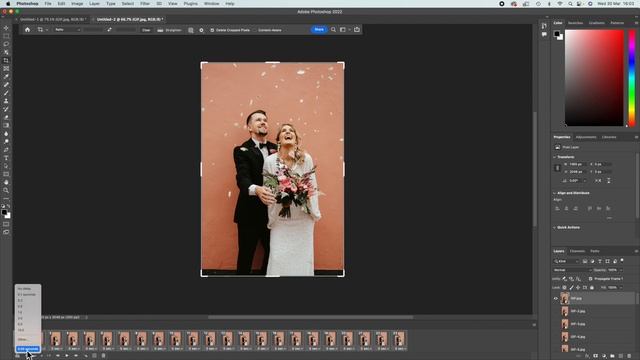This screenshot has width=640, height=360.
Task: Click the Clear button in options bar
Action: tap(146, 30)
